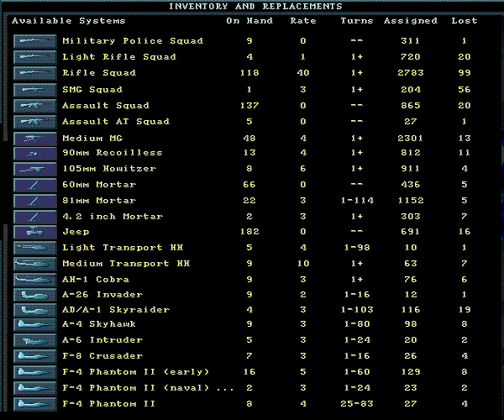Select the Assigned column header
This screenshot has width=504, height=420.
pyautogui.click(x=411, y=21)
